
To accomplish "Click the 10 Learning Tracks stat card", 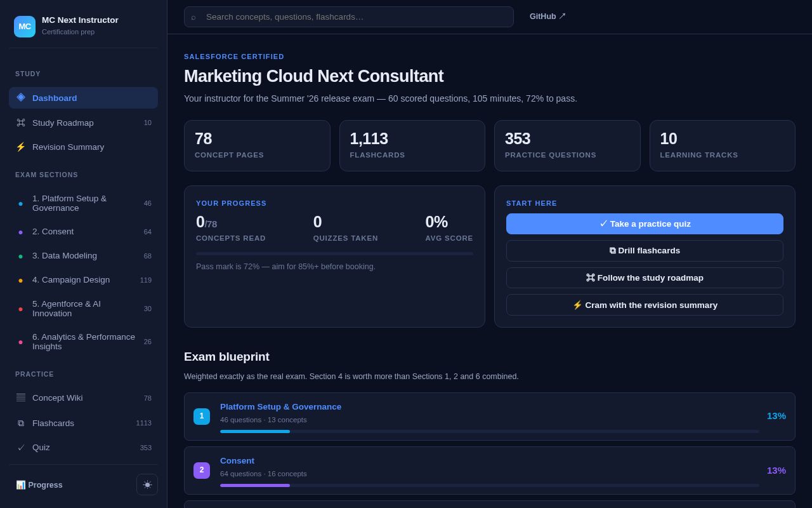I will tap(723, 146).
